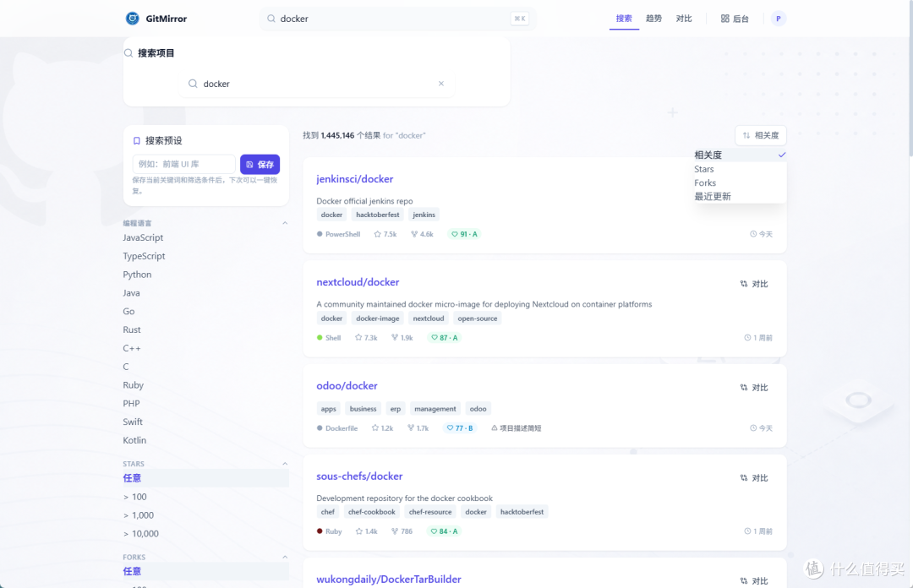
Task: Open the nextcloud/docker repository
Action: [358, 282]
